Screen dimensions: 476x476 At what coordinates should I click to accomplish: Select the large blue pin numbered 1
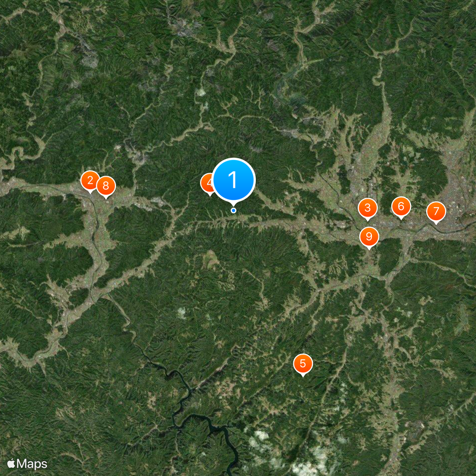point(233,180)
